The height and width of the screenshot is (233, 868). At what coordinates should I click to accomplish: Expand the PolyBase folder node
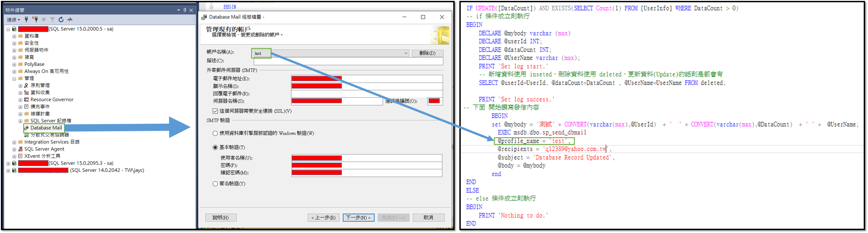click(x=14, y=64)
